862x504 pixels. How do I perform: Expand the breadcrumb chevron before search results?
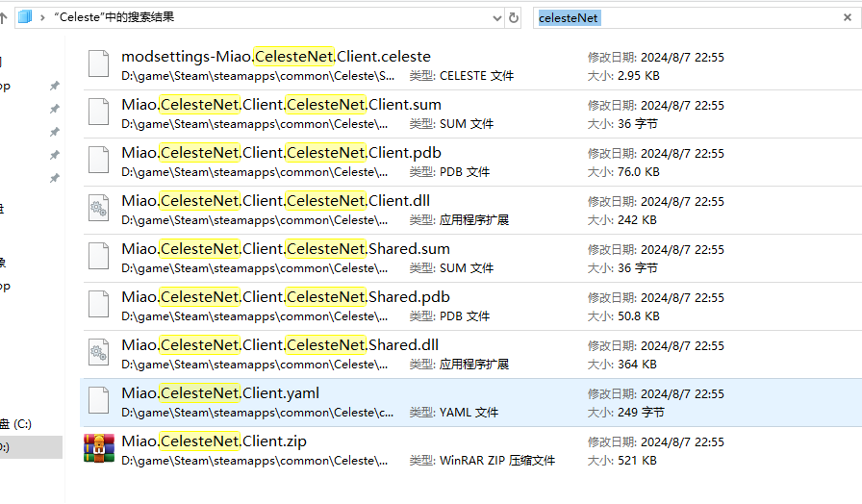coord(43,17)
